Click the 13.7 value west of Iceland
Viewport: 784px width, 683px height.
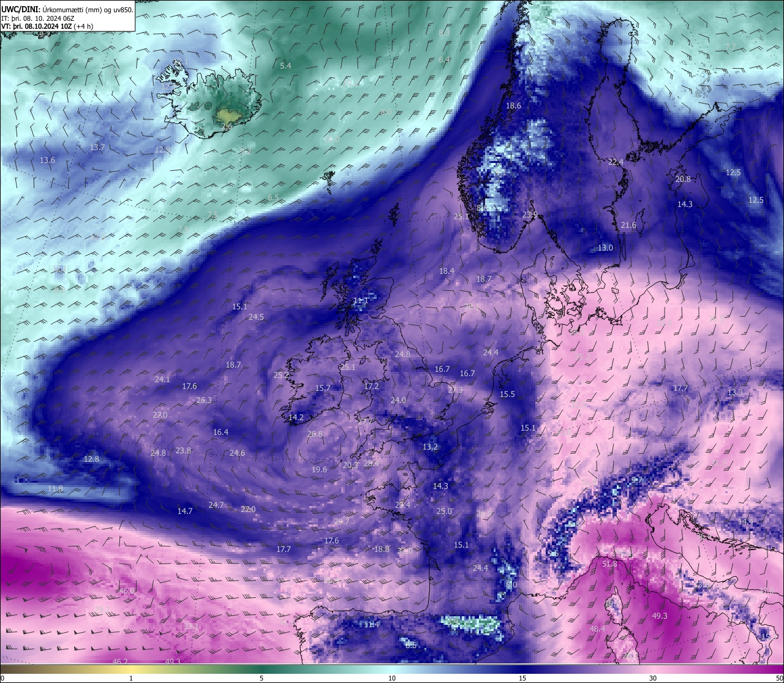tap(97, 148)
